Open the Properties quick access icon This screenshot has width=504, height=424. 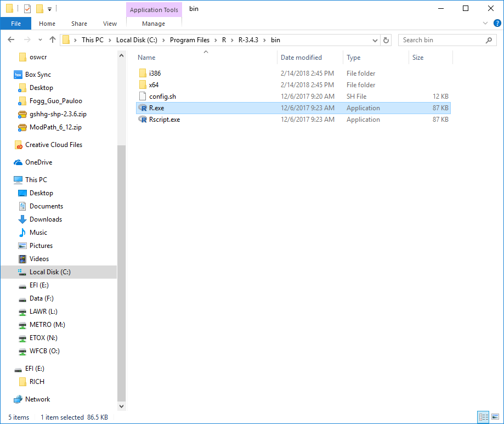click(27, 9)
